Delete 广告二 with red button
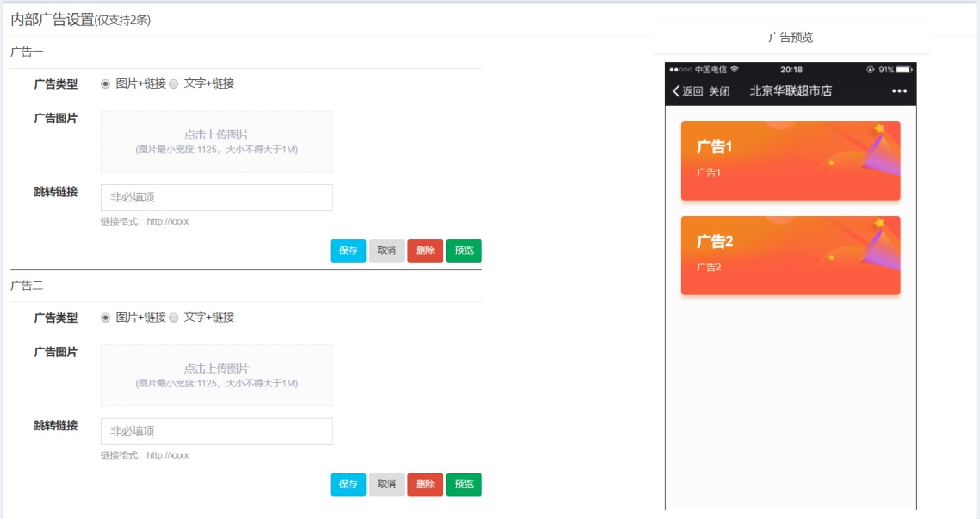980x519 pixels. [425, 484]
